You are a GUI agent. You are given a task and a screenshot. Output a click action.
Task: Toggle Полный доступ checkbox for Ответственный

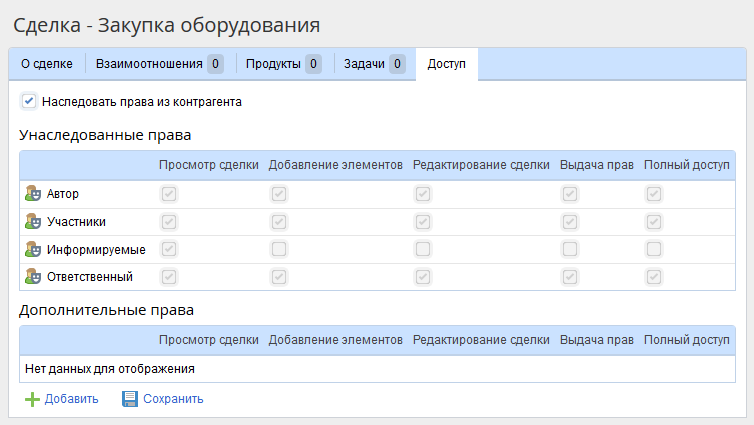pyautogui.click(x=653, y=277)
